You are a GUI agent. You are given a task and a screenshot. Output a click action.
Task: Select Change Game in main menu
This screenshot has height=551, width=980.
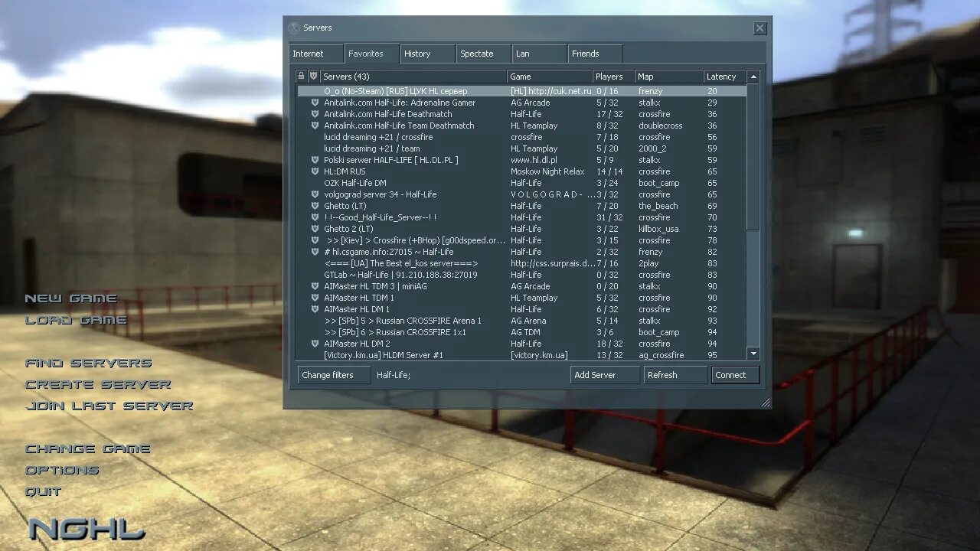click(88, 448)
